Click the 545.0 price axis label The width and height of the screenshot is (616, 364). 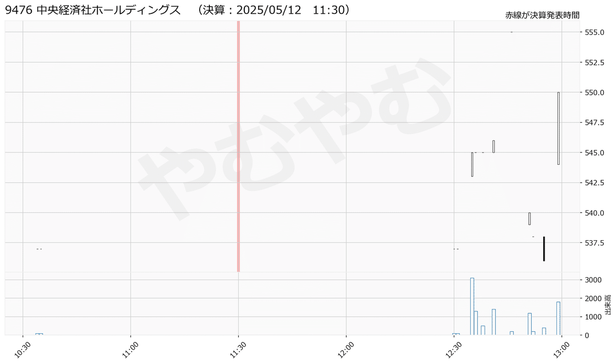[x=594, y=152]
